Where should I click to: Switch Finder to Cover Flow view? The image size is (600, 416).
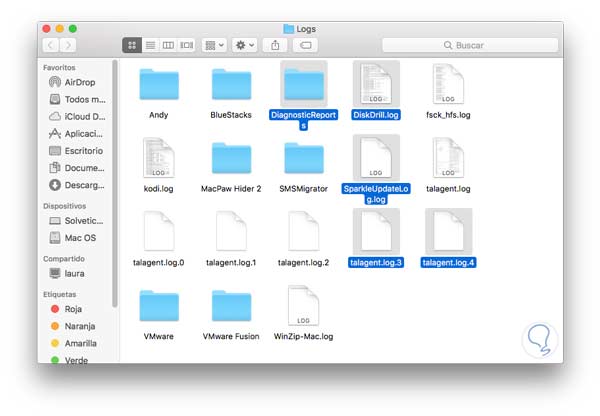coord(187,45)
